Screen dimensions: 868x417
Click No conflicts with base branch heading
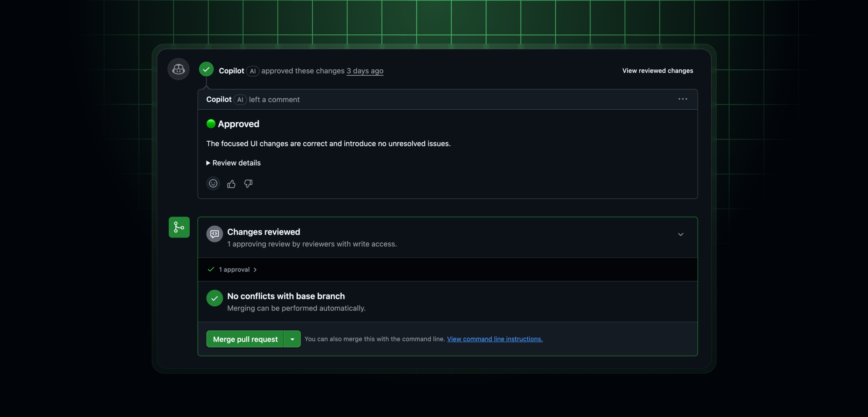[x=286, y=296]
